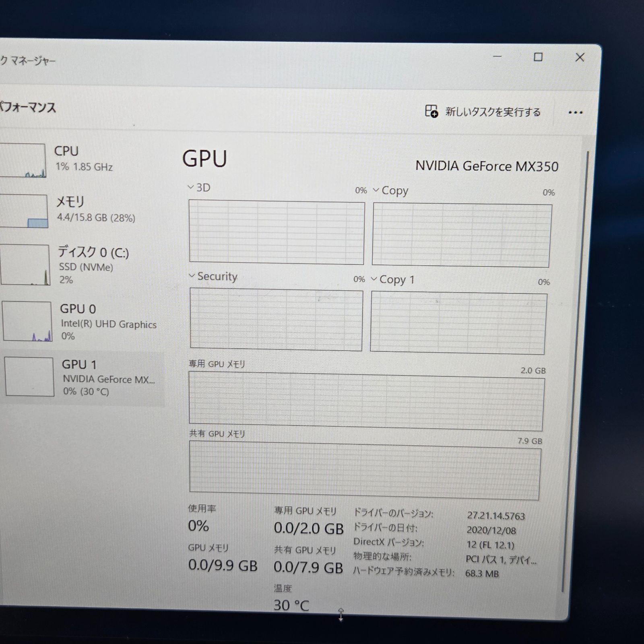Screen dimensions: 644x644
Task: Select GPU 0 Intel UHD Graphics
Action: (83, 321)
